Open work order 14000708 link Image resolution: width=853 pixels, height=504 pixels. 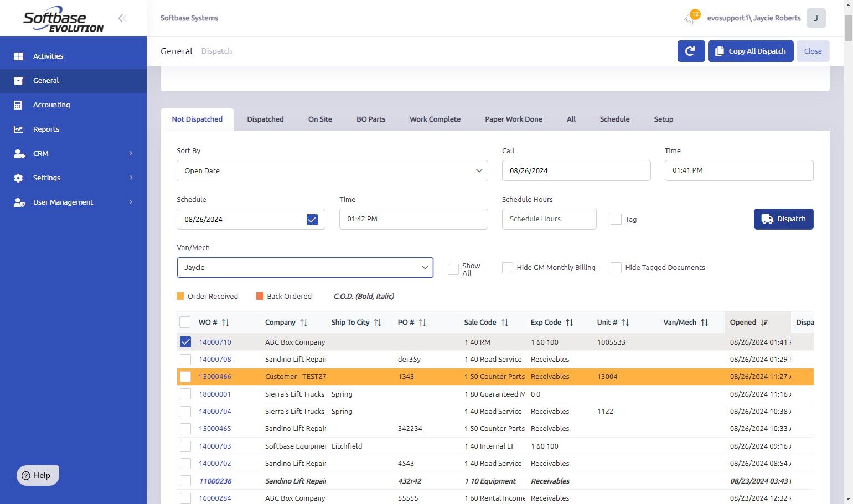[x=215, y=360]
